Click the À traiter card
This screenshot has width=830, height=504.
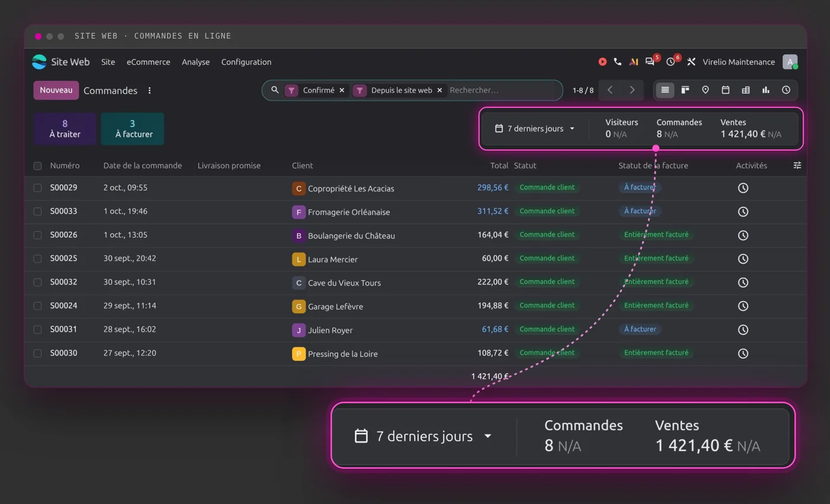(x=65, y=129)
